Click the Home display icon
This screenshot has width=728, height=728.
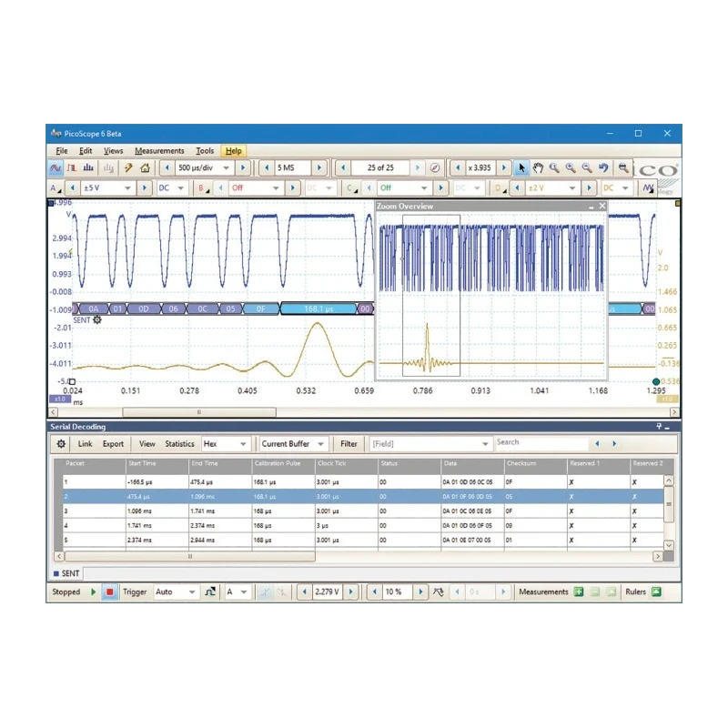(x=146, y=168)
